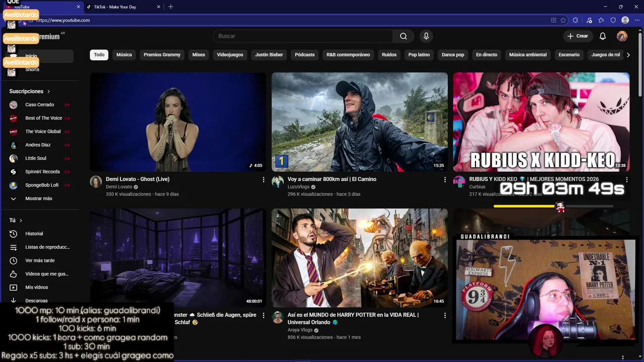Open options menu for El Camino video
644x362 pixels.
(445, 179)
